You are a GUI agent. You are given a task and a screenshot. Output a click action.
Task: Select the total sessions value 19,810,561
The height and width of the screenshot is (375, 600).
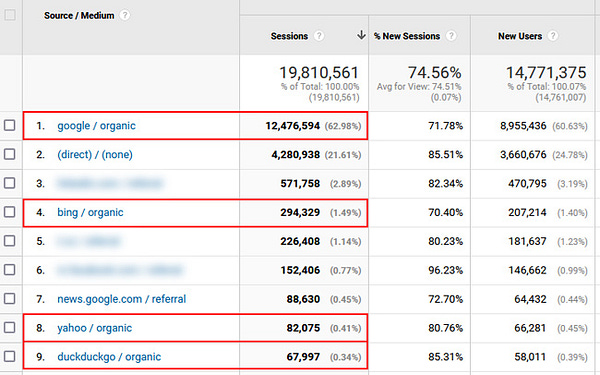319,73
